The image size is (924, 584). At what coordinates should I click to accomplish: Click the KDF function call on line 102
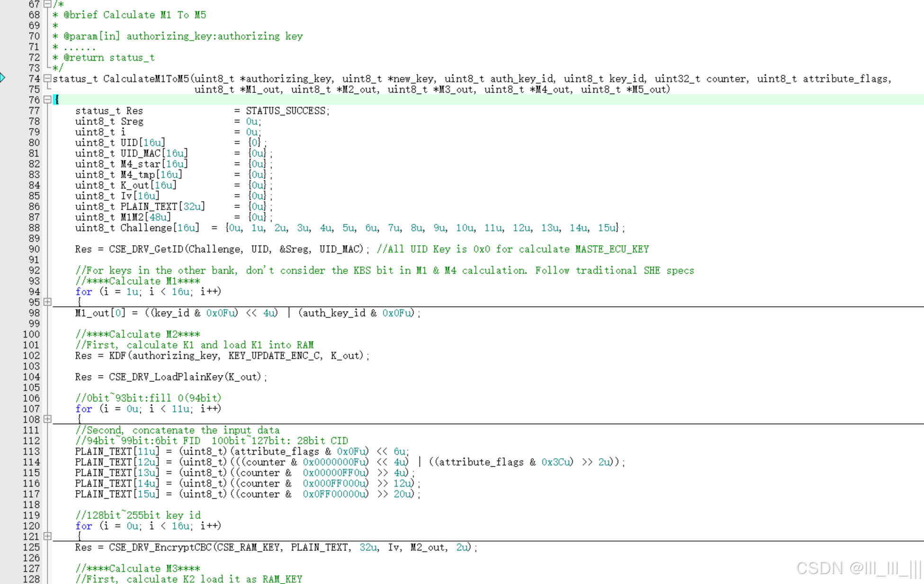pyautogui.click(x=118, y=355)
